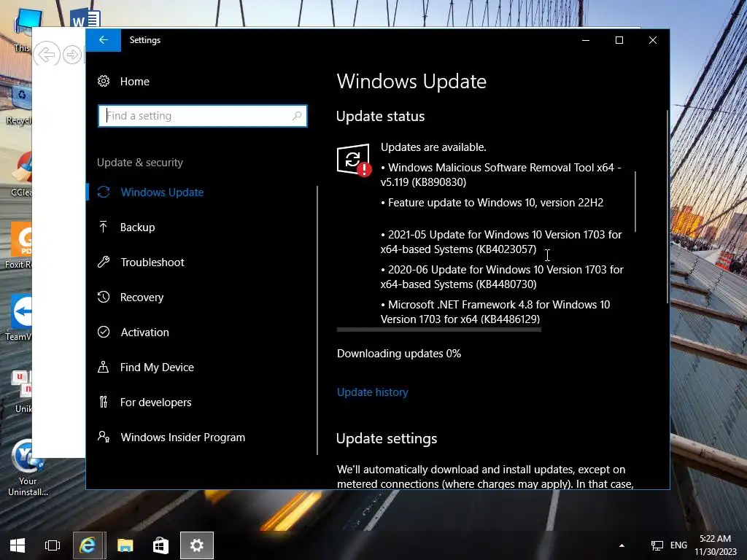Open the Update history link

[373, 392]
